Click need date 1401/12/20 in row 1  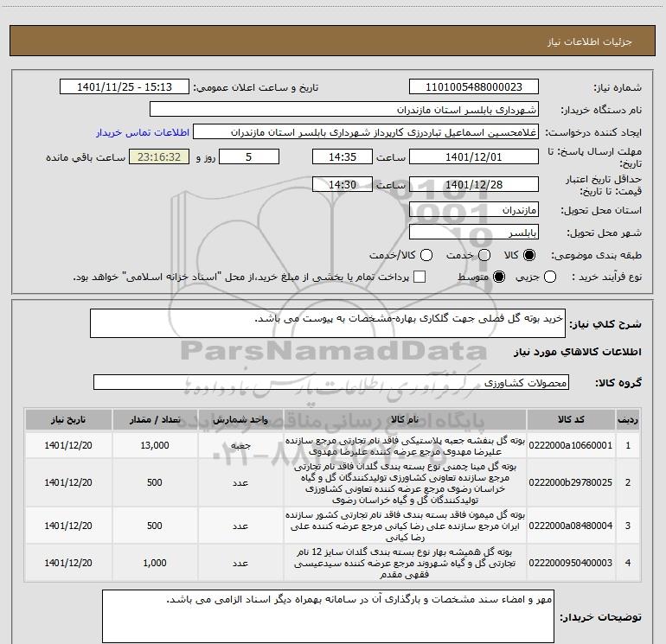pos(68,445)
